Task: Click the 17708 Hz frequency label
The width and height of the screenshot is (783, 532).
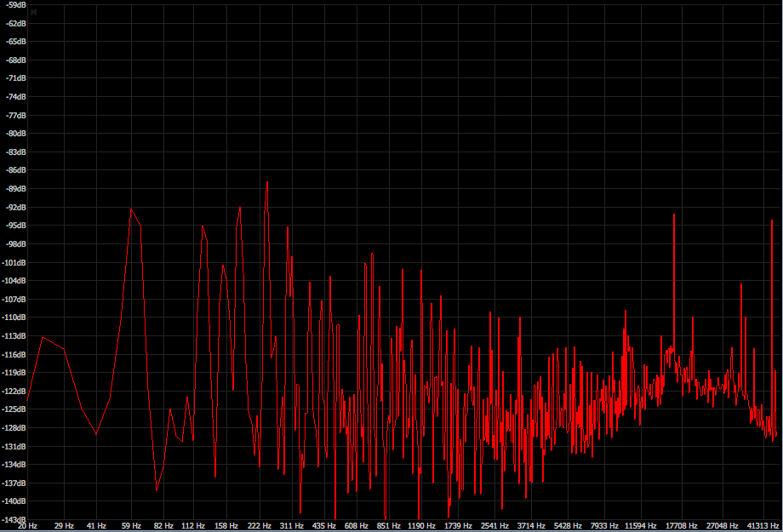Action: tap(682, 525)
